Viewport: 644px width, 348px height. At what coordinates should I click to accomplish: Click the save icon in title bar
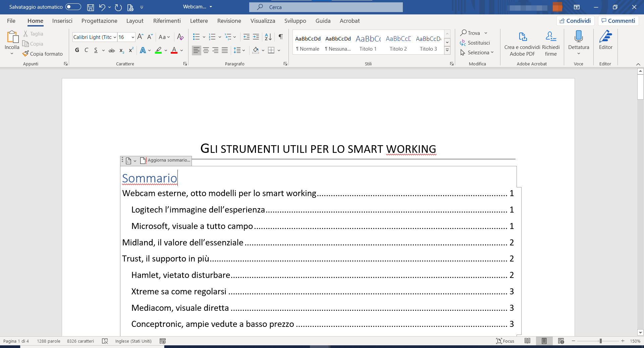tap(91, 7)
